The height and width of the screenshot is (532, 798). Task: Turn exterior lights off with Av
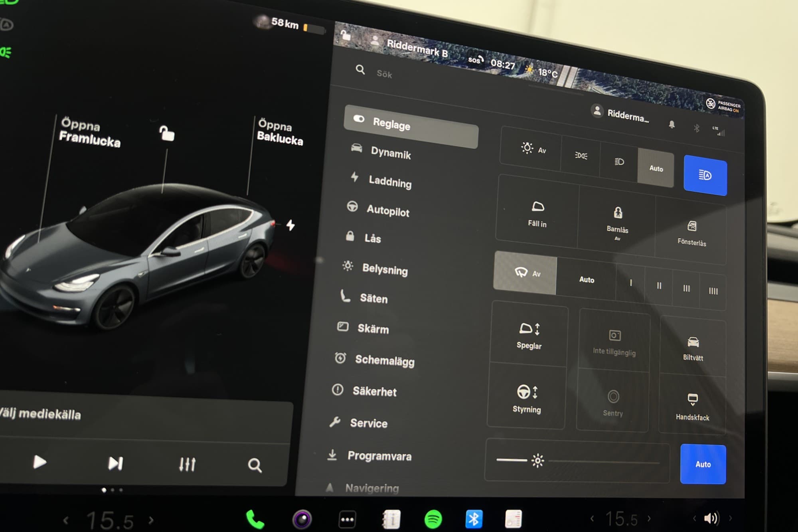531,148
